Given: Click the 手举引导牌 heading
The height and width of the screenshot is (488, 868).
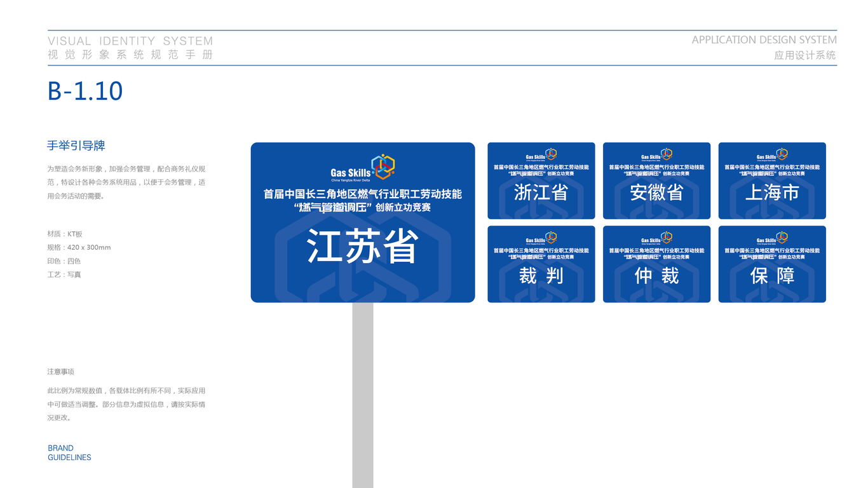Looking at the screenshot, I should click(x=76, y=146).
